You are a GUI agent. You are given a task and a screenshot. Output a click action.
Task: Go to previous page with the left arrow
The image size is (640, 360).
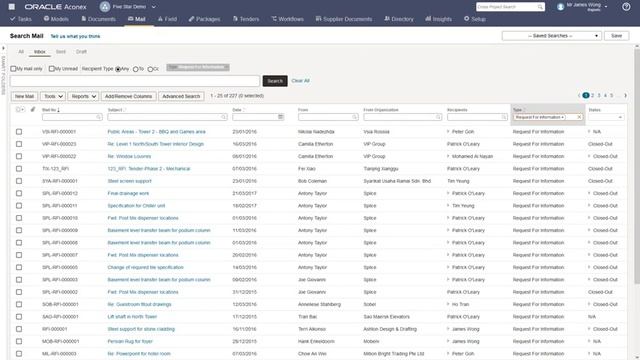(579, 96)
